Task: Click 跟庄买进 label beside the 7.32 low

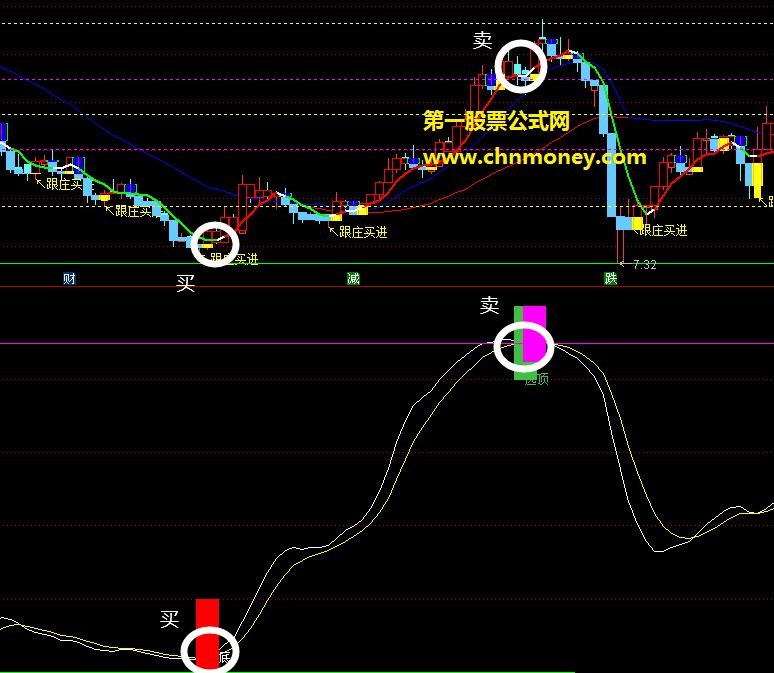Action: (x=663, y=230)
